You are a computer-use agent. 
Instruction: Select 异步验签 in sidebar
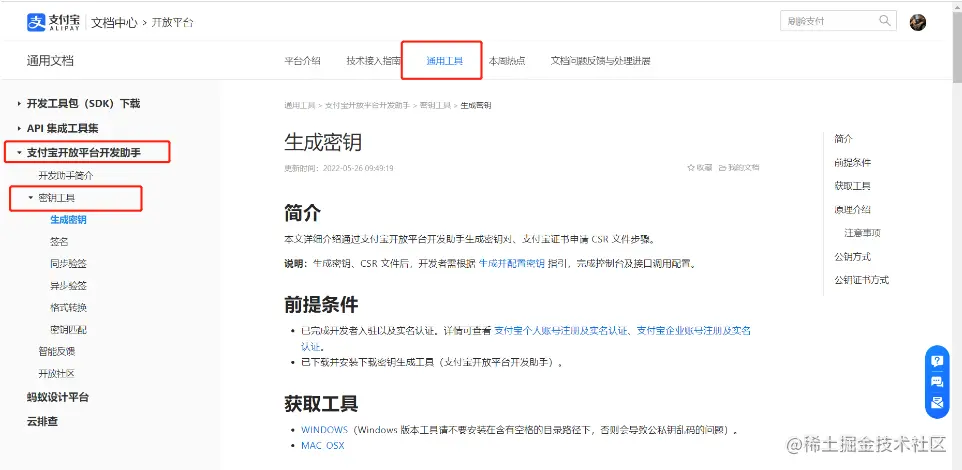[68, 286]
